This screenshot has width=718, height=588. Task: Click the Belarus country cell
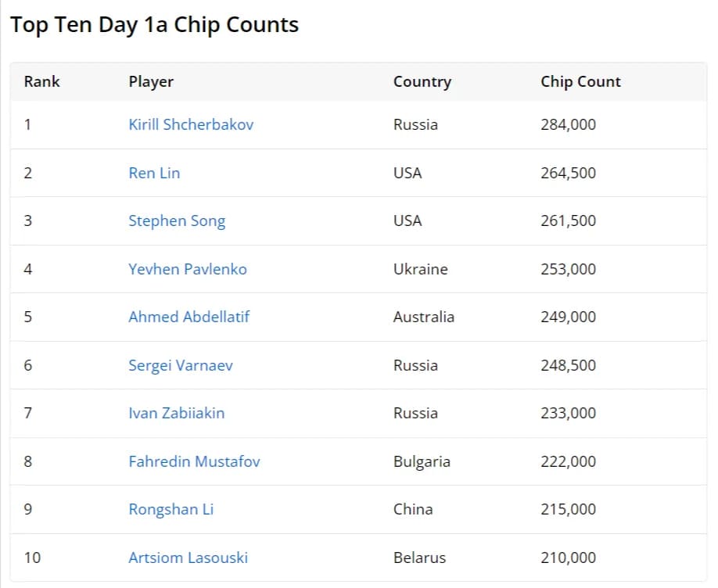pyautogui.click(x=419, y=558)
